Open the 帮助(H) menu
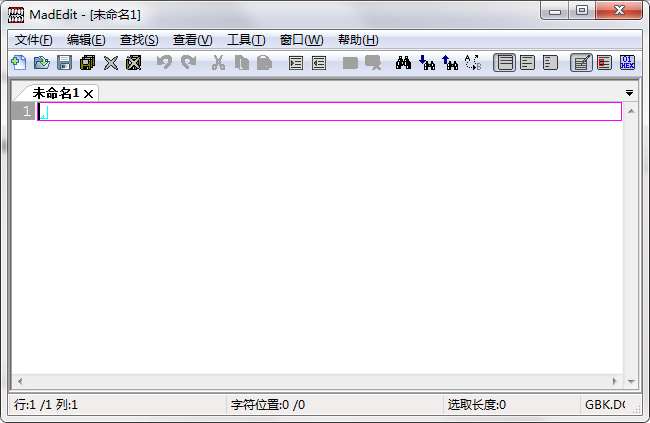This screenshot has width=650, height=423. pyautogui.click(x=358, y=40)
